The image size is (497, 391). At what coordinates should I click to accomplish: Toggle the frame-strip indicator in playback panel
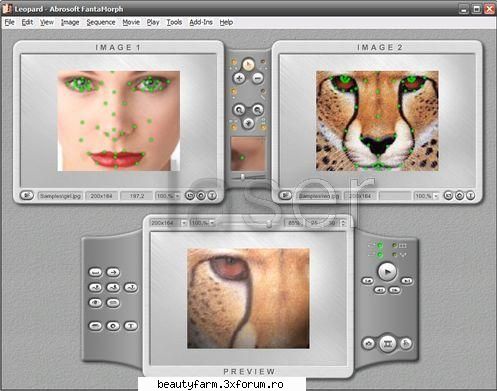(x=395, y=246)
